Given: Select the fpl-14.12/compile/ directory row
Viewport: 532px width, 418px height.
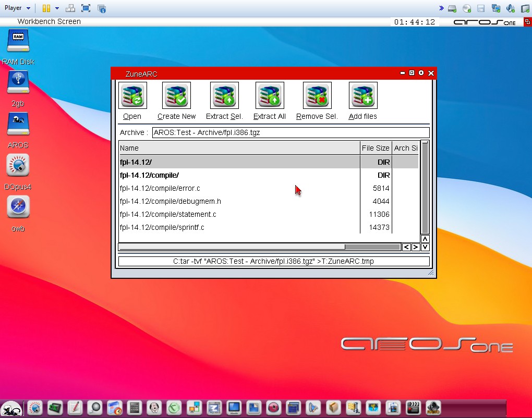Looking at the screenshot, I should click(239, 175).
